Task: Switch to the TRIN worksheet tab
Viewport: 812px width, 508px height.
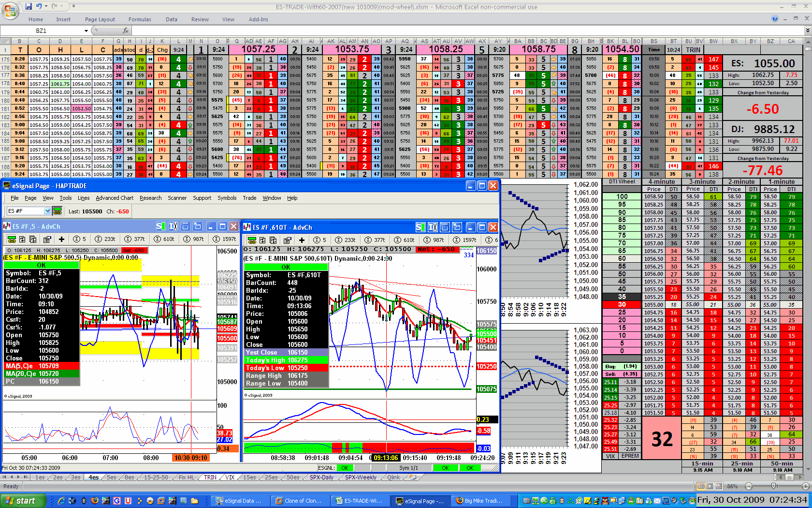Action: coord(210,477)
